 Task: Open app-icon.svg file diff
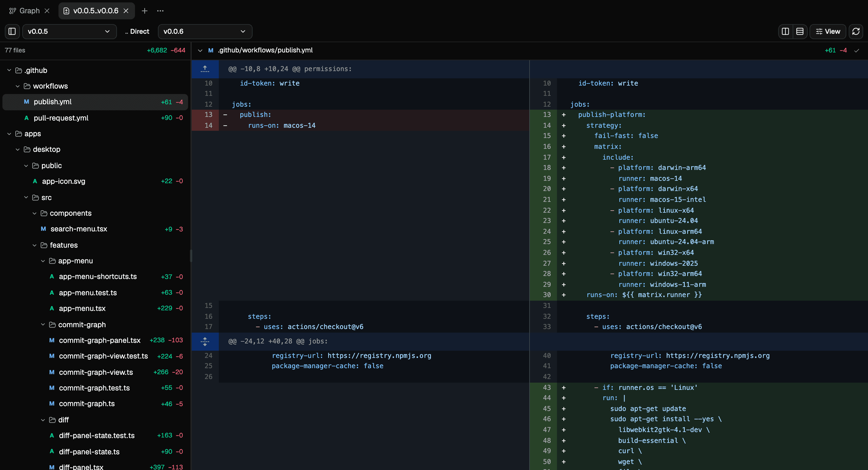pos(95,181)
